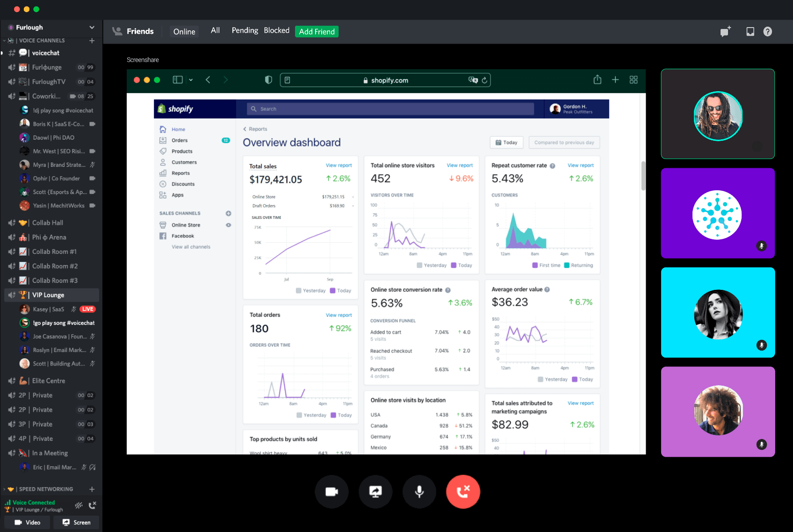The width and height of the screenshot is (793, 532).
Task: Show the browser tab overview grid
Action: tap(634, 80)
